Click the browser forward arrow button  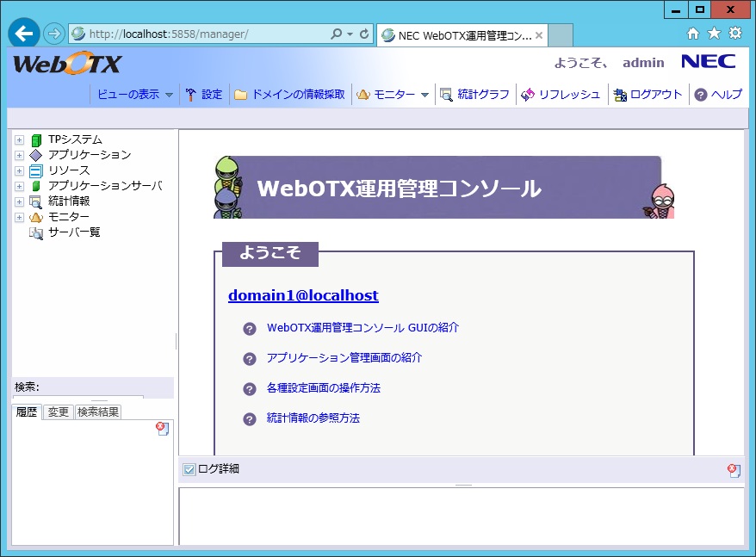(53, 34)
